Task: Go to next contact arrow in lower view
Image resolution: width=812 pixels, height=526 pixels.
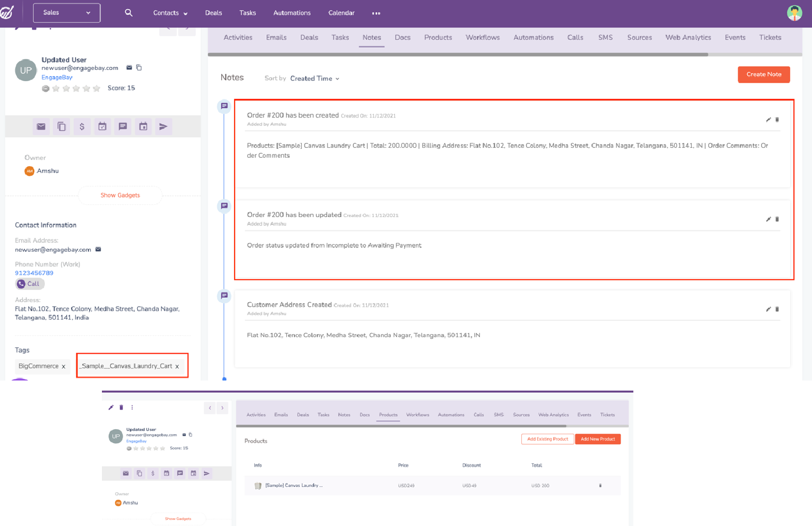Action: 222,408
